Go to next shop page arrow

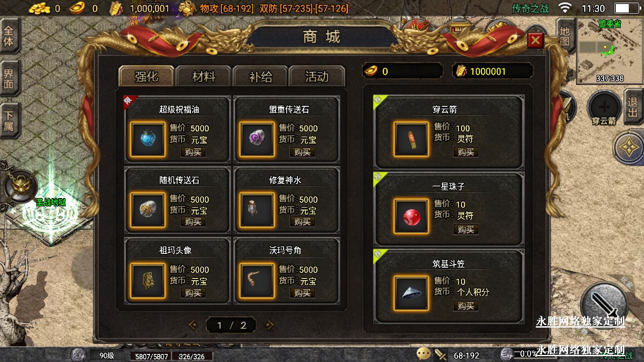coord(270,325)
